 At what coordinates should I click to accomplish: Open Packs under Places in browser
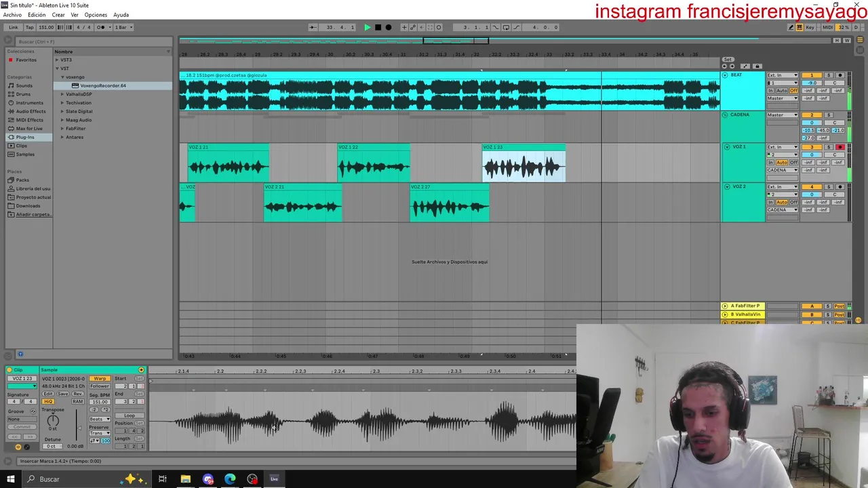(x=22, y=180)
